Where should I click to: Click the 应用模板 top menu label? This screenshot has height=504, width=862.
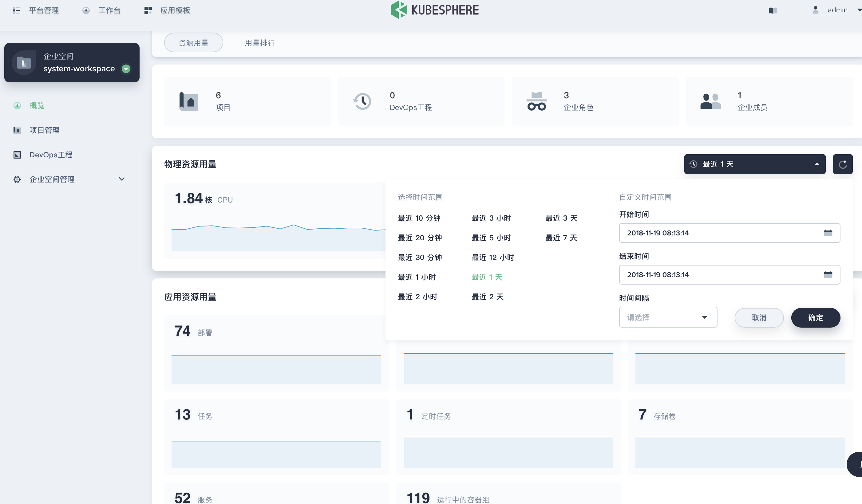175,10
